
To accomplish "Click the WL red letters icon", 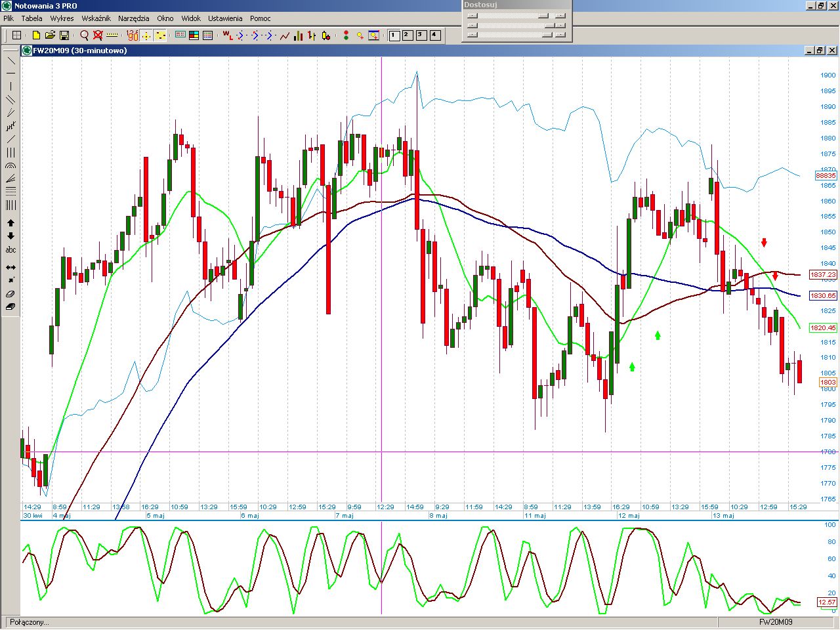I will (x=227, y=35).
